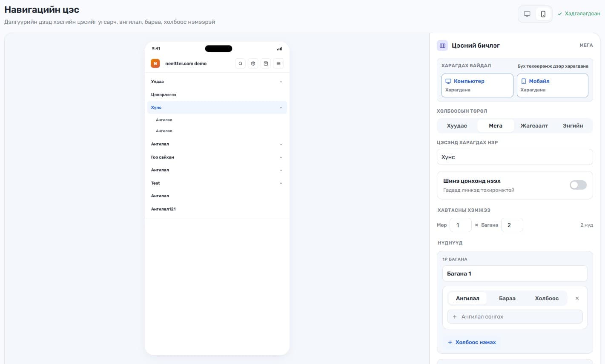
Task: Click the 1Р БАГАНА column label
Action: (x=455, y=259)
